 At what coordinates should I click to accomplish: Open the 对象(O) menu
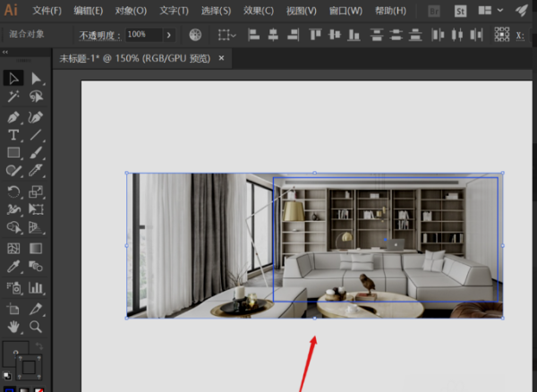pyautogui.click(x=131, y=11)
